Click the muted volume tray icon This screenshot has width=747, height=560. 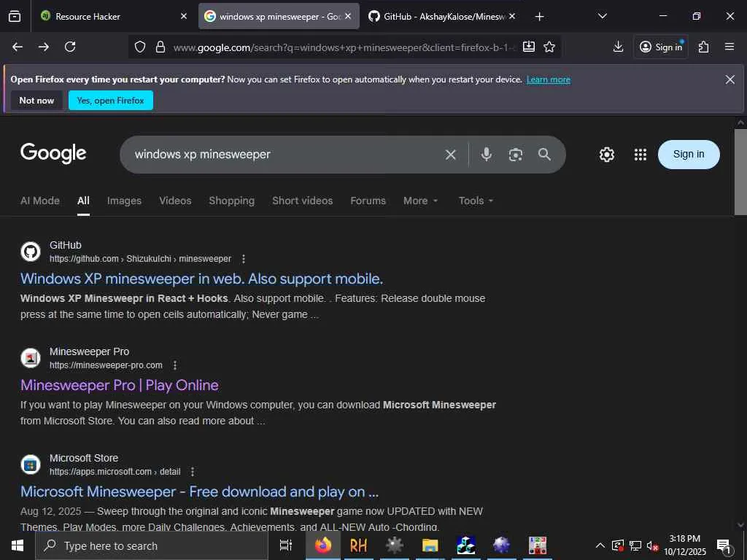pyautogui.click(x=652, y=545)
